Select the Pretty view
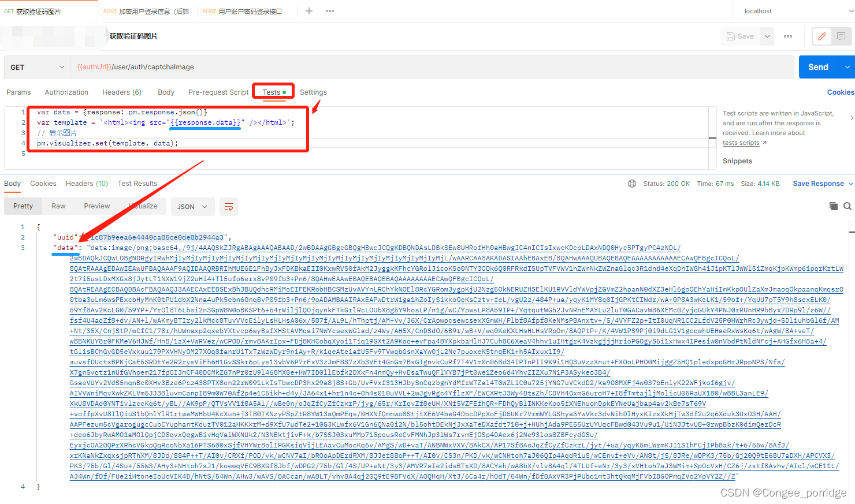This screenshot has height=504, width=855. (23, 206)
